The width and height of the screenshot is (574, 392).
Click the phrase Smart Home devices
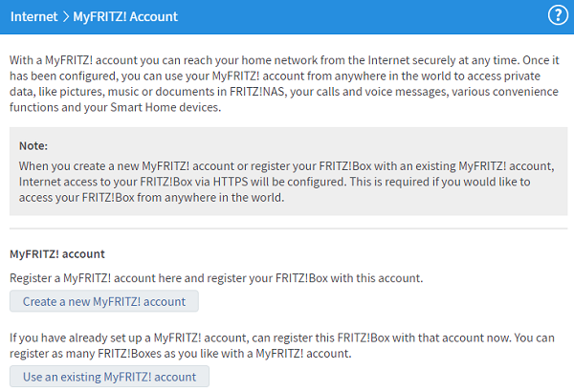point(166,107)
